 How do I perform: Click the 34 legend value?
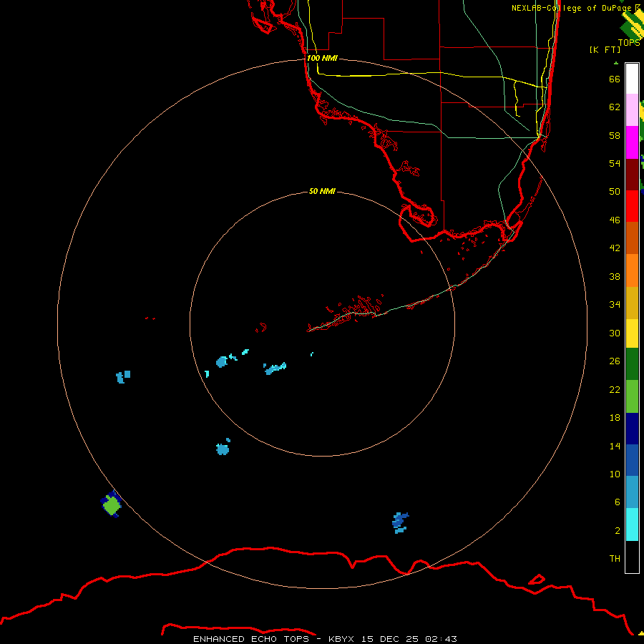pyautogui.click(x=615, y=305)
